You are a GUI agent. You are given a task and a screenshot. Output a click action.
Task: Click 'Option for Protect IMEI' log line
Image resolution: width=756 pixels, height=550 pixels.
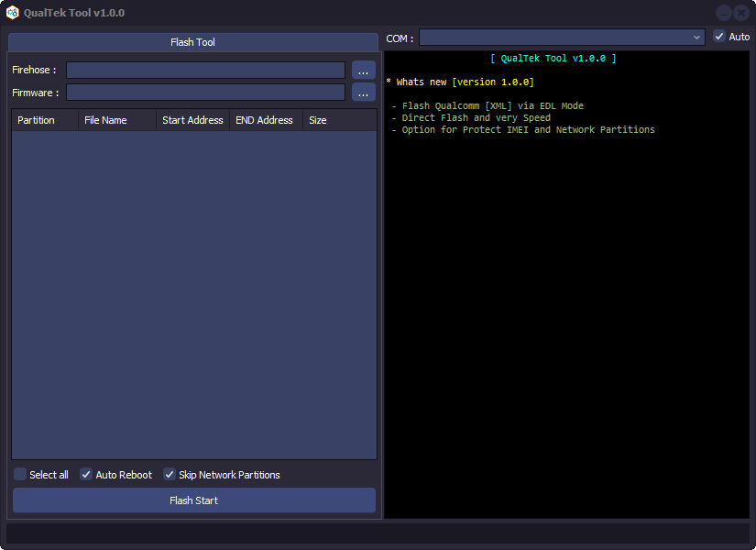(523, 130)
